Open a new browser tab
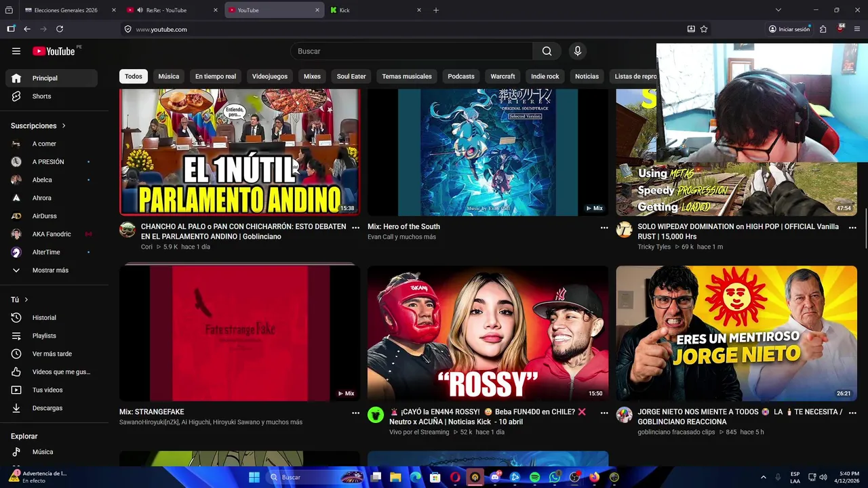The height and width of the screenshot is (488, 868). (x=436, y=10)
